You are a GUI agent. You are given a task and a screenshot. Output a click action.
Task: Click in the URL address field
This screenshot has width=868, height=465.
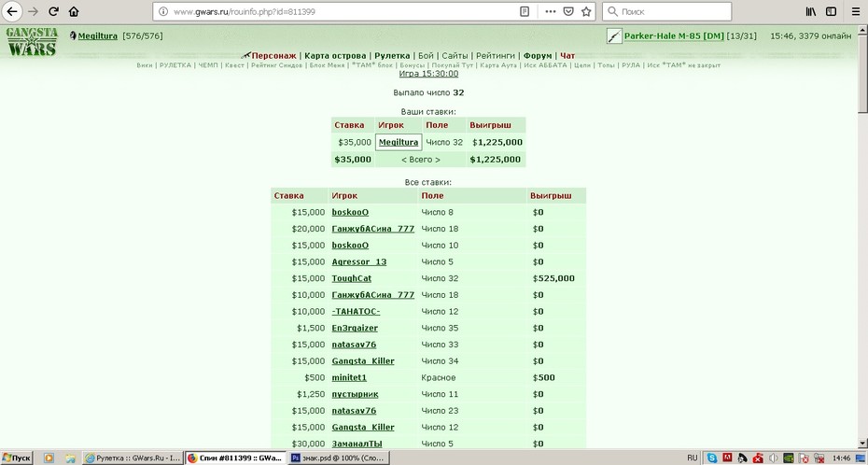click(343, 11)
